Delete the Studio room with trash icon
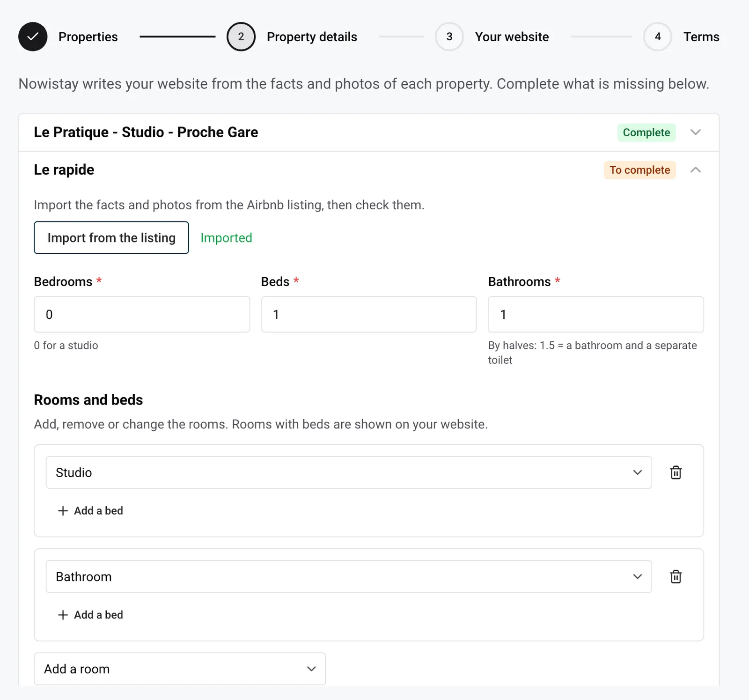The width and height of the screenshot is (749, 700). tap(676, 472)
